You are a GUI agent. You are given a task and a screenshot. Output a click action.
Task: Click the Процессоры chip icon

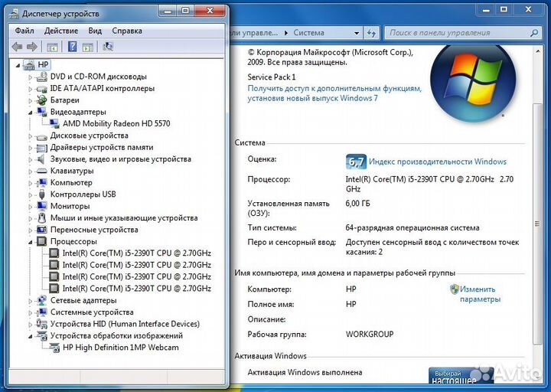42,241
